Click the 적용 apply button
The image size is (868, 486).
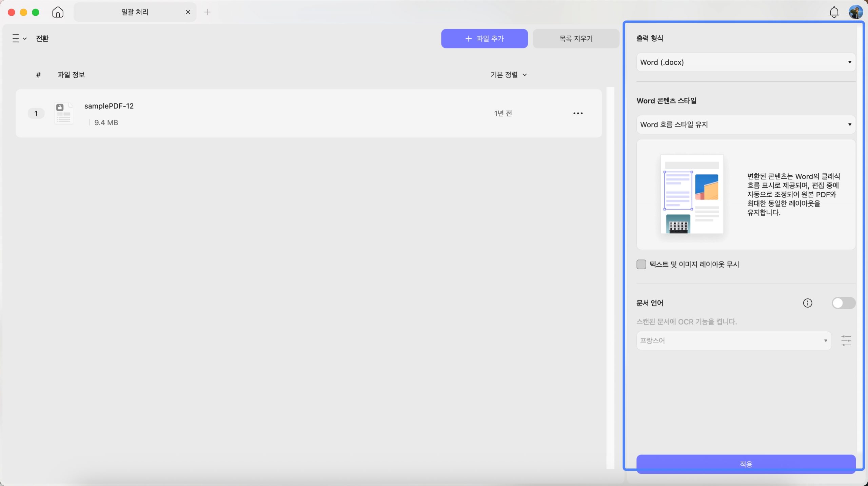pos(746,464)
